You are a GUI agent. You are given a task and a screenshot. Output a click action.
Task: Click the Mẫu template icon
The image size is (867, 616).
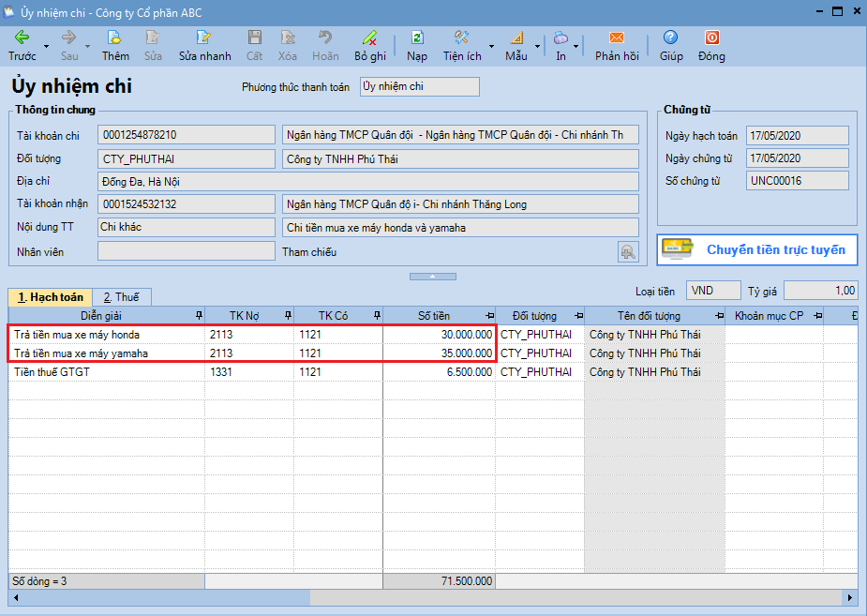[516, 45]
